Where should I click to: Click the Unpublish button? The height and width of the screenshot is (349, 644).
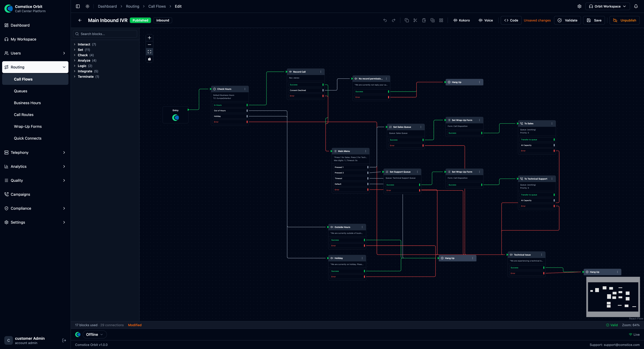(625, 20)
